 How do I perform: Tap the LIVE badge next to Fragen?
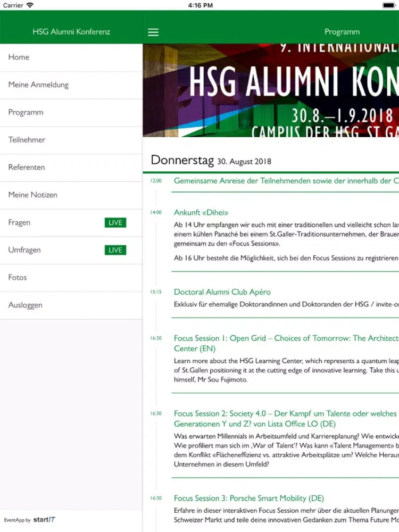115,222
